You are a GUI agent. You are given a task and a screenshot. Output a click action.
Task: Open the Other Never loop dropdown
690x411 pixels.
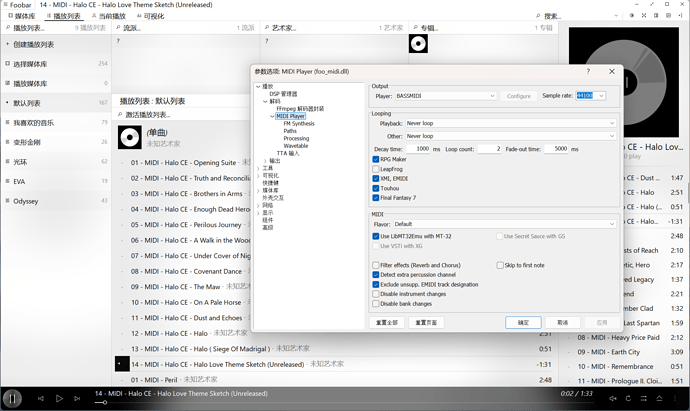click(x=510, y=136)
